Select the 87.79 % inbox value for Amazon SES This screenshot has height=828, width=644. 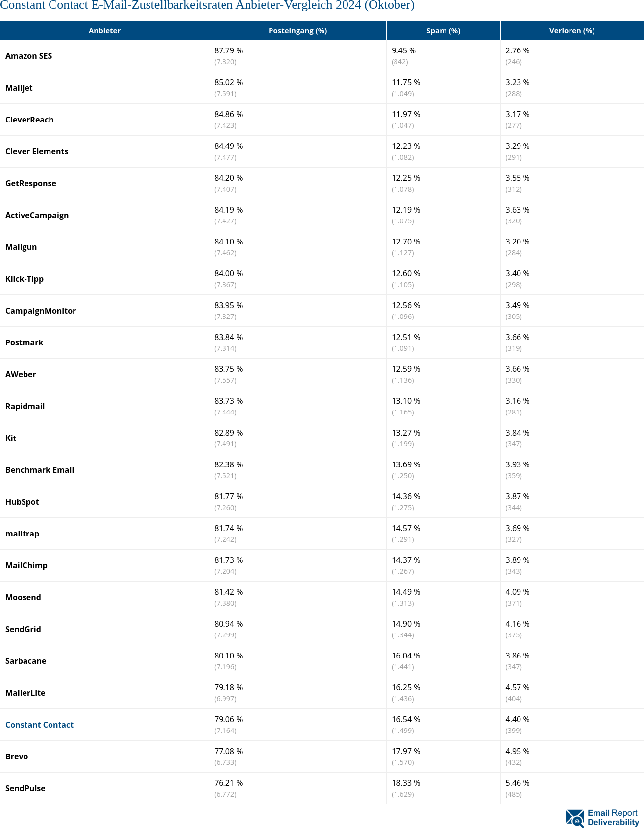(x=228, y=50)
